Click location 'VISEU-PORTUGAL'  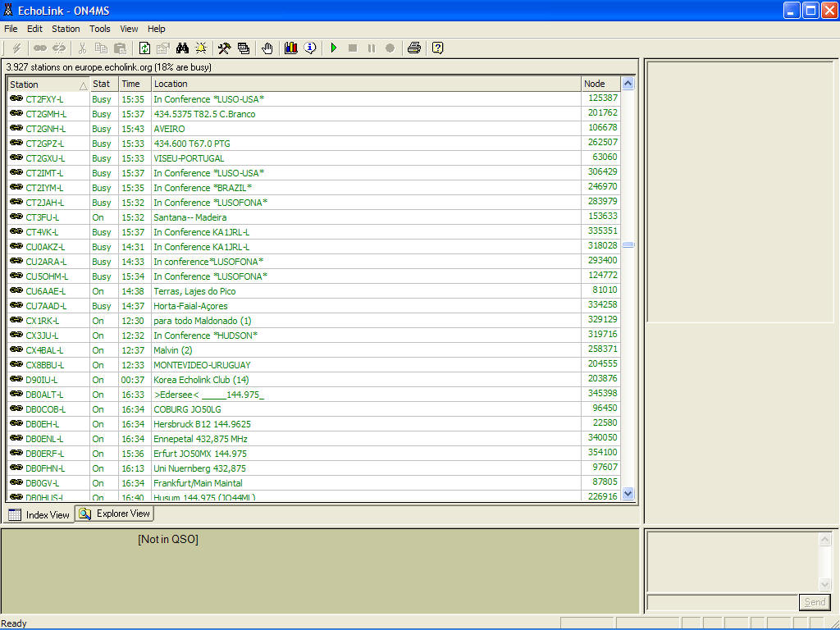click(189, 158)
